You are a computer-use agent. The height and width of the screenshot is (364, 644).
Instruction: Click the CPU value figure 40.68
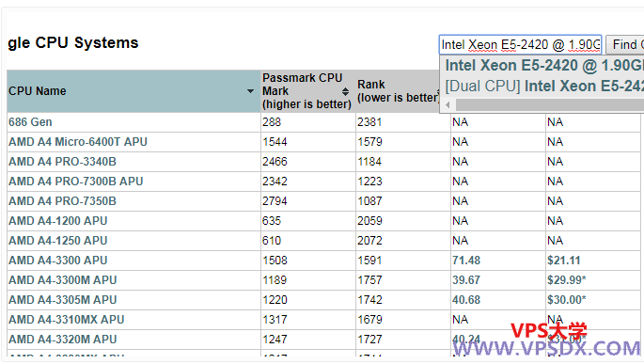466,299
